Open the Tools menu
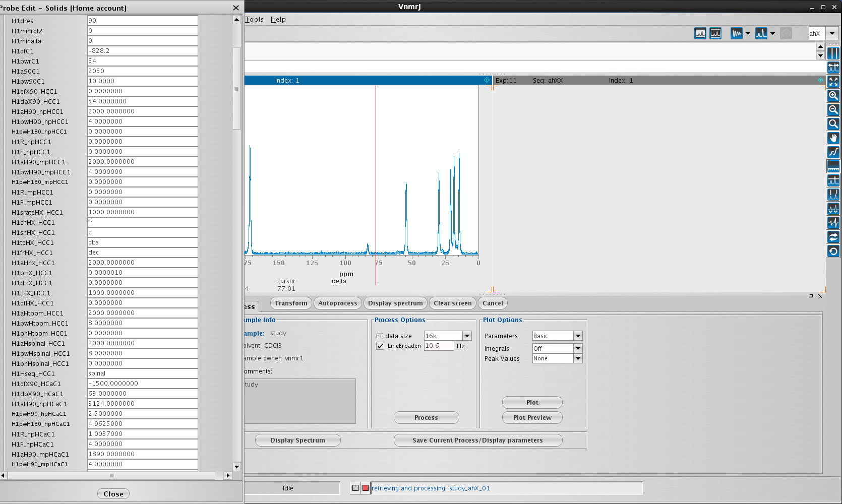Image resolution: width=842 pixels, height=504 pixels. [x=255, y=20]
